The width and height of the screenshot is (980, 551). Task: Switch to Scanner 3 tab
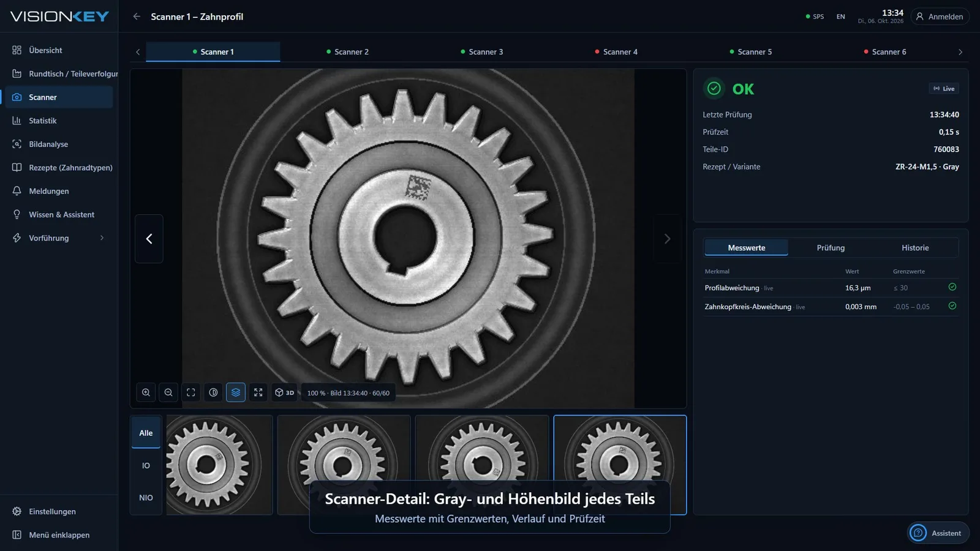point(482,51)
